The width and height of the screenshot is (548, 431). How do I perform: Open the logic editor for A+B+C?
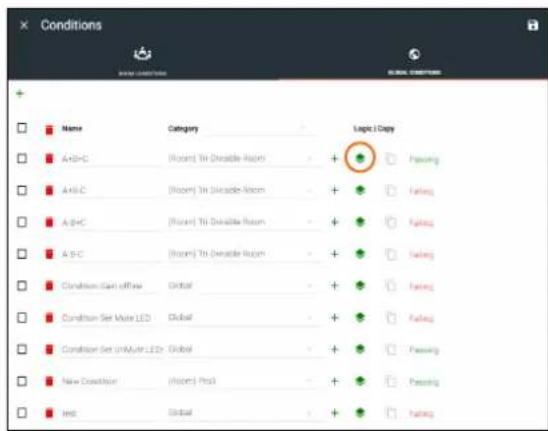pyautogui.click(x=360, y=158)
